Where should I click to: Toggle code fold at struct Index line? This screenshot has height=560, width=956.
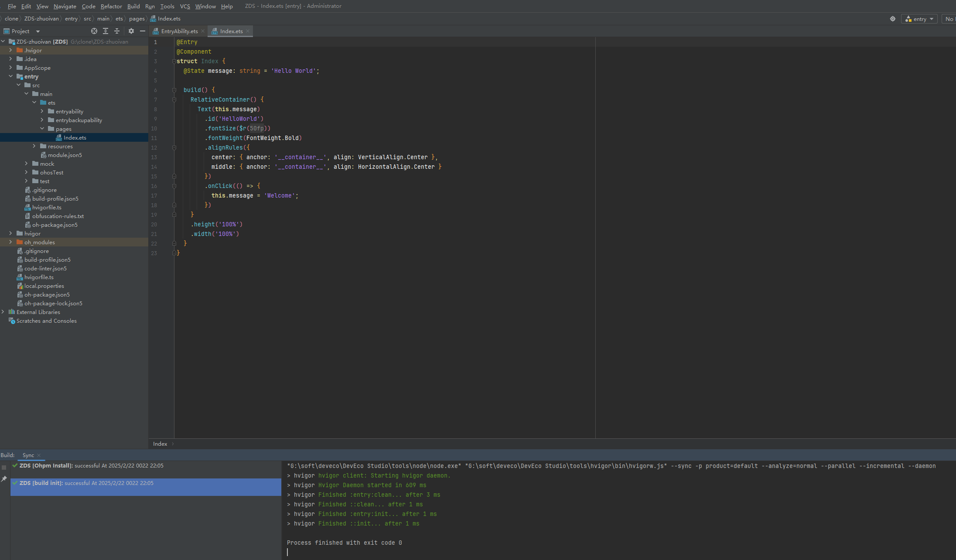point(174,61)
